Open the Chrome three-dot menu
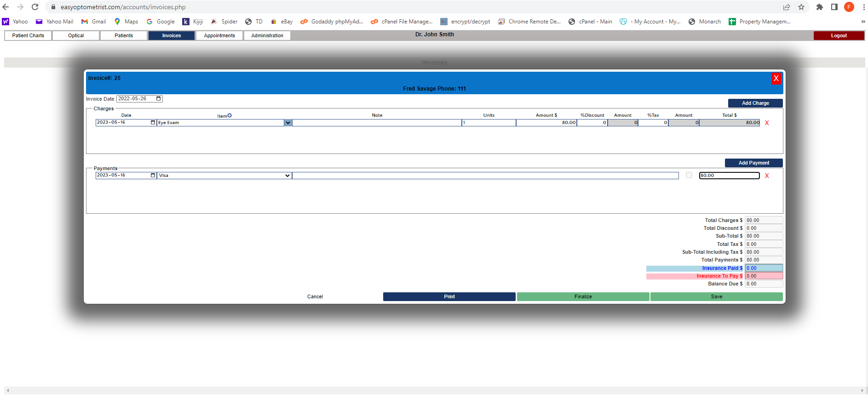 coord(863,7)
